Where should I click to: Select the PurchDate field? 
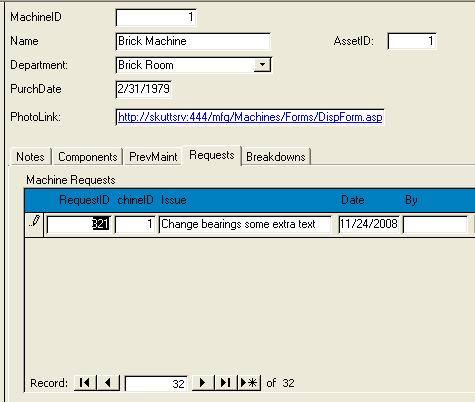click(143, 89)
